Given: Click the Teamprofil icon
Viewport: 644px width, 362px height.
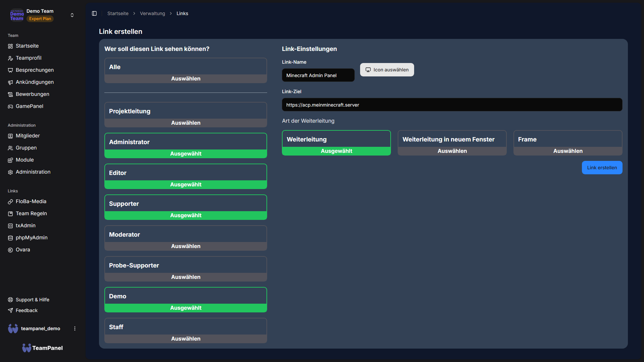Looking at the screenshot, I should click(10, 58).
